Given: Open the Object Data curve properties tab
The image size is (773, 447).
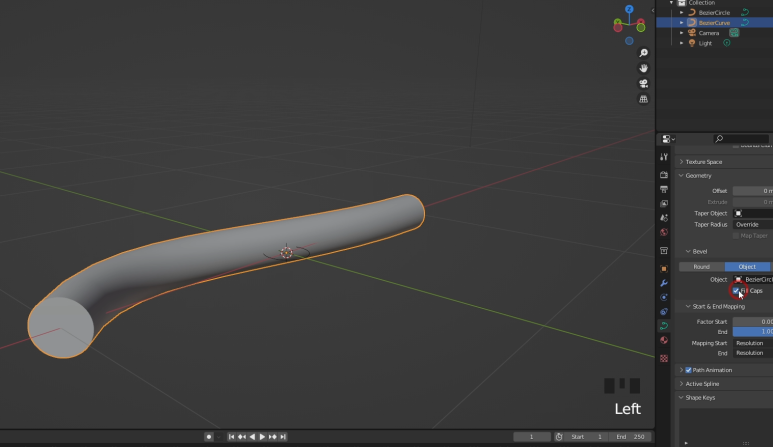Looking at the screenshot, I should click(664, 326).
